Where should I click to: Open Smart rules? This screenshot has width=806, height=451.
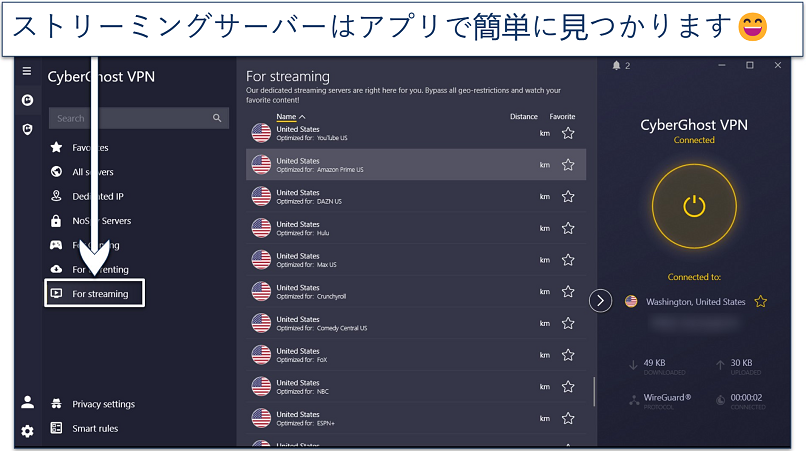tap(95, 428)
